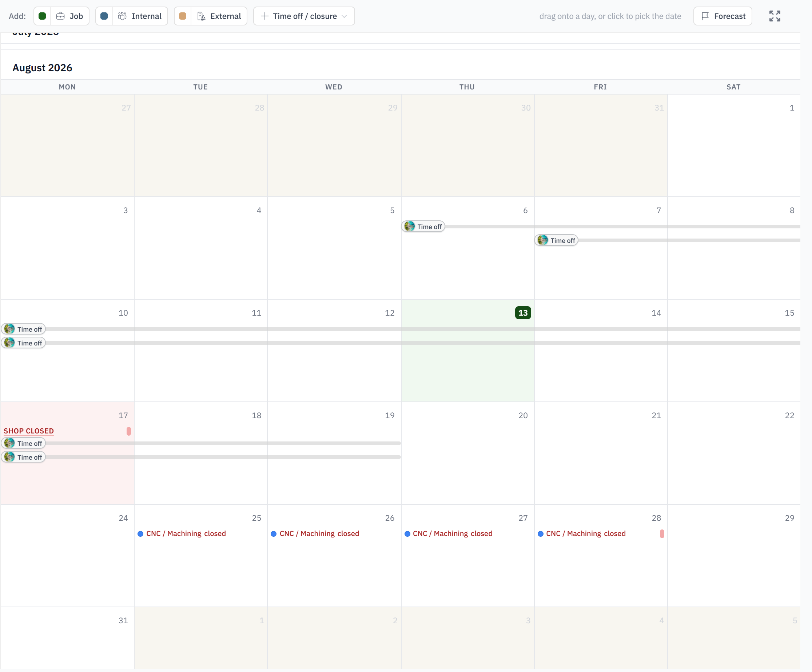Open the Time off / closure dropdown

point(304,16)
